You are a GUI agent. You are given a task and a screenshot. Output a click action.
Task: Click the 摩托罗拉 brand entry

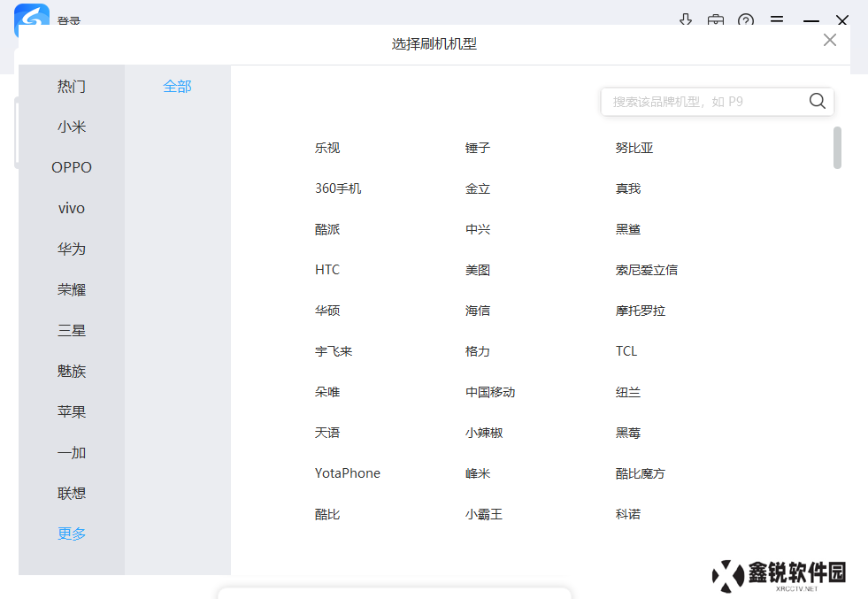tap(640, 311)
